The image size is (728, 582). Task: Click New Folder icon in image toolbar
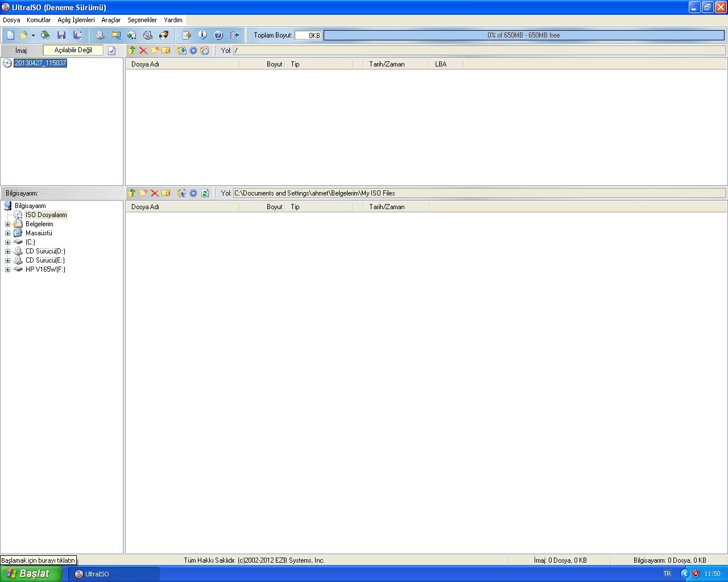click(155, 51)
